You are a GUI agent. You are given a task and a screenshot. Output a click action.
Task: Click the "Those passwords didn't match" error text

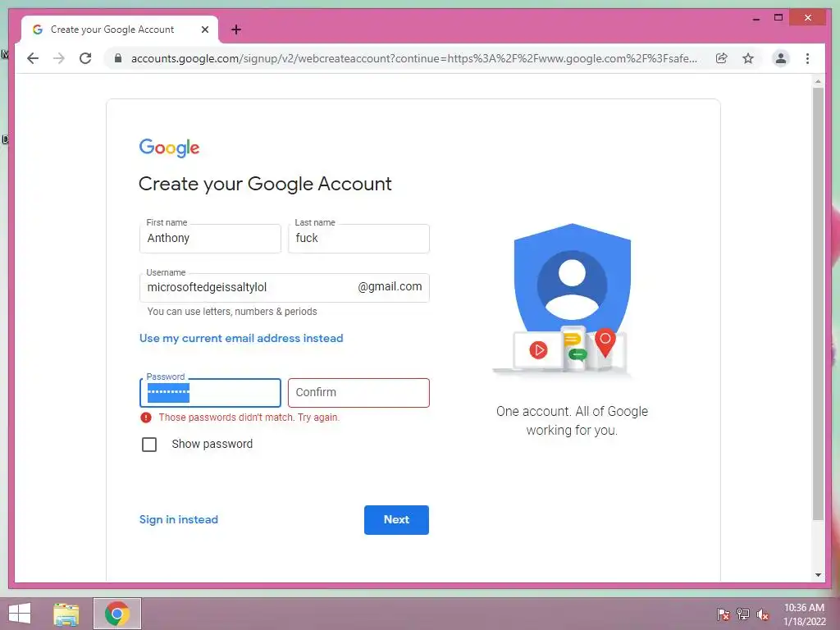[x=249, y=418]
